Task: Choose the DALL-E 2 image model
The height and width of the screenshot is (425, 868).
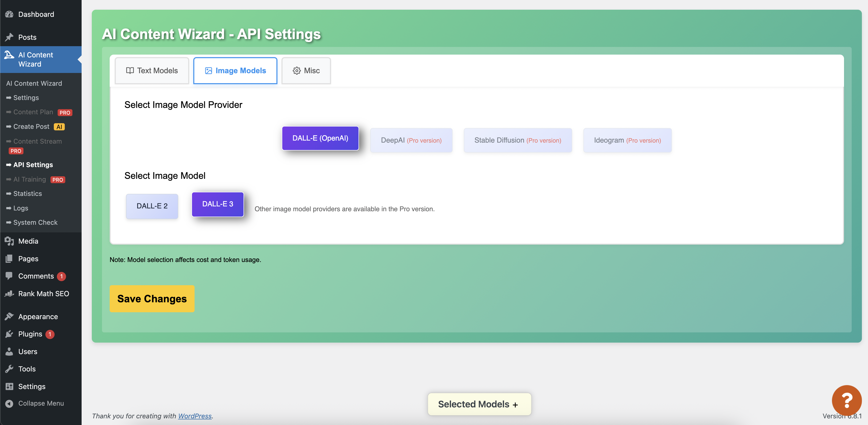Action: pyautogui.click(x=152, y=206)
